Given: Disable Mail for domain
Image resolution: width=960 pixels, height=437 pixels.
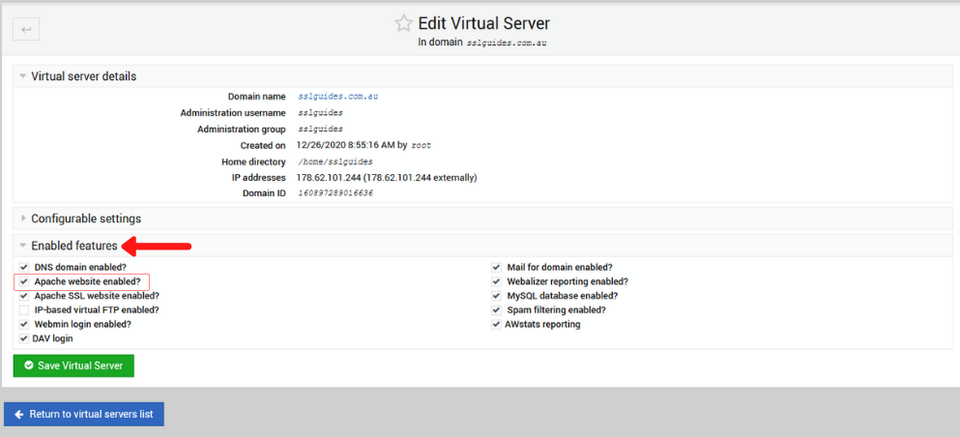Looking at the screenshot, I should coord(496,267).
